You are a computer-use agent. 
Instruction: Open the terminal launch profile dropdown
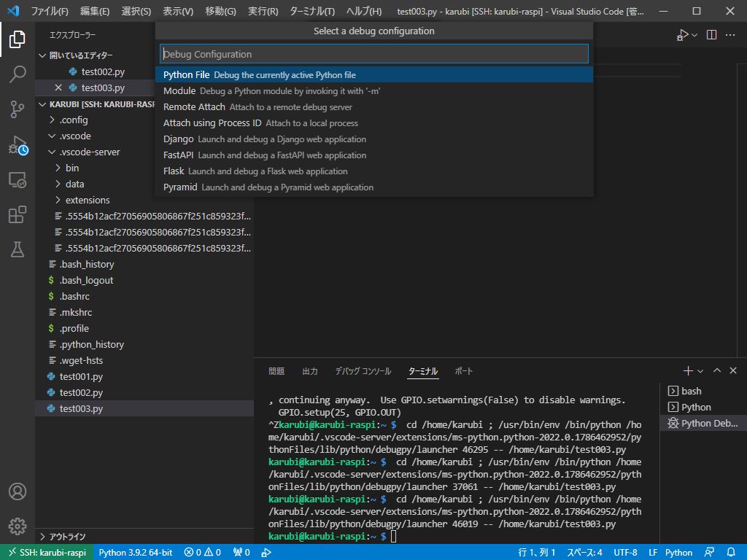(x=700, y=371)
